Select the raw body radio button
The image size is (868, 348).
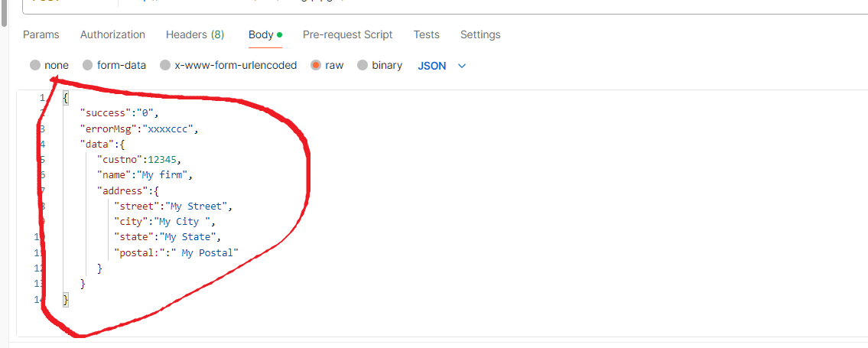pos(315,66)
